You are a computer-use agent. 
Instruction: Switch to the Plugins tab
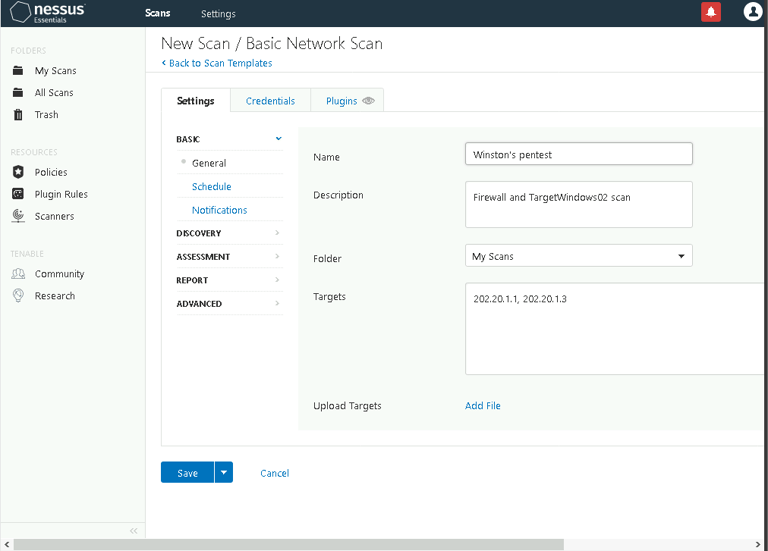(342, 101)
